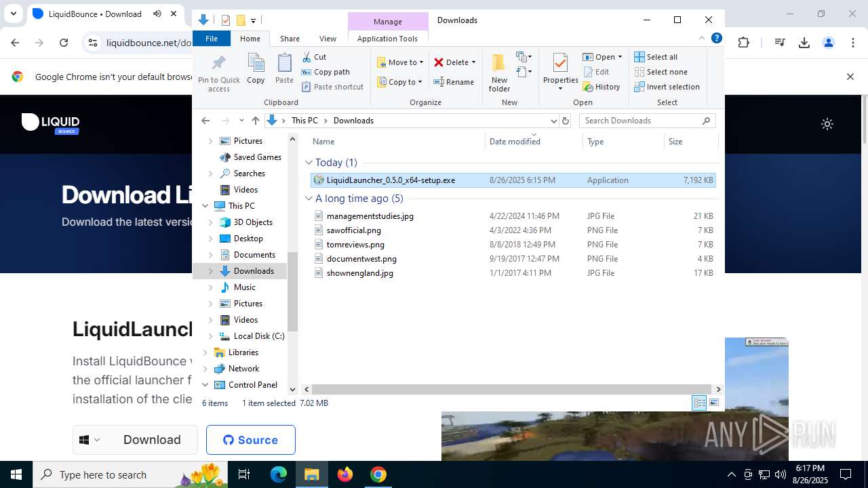Collapse the Today group
The image size is (868, 488).
click(309, 163)
